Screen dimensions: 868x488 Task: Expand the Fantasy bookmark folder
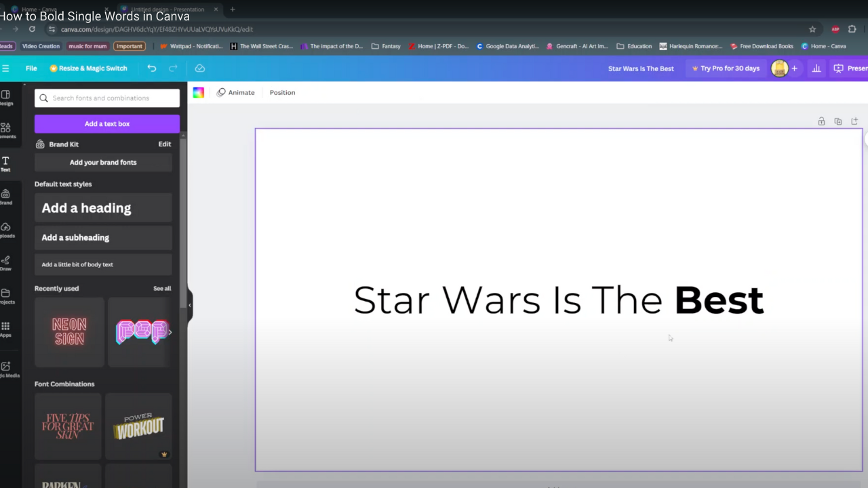pyautogui.click(x=387, y=46)
